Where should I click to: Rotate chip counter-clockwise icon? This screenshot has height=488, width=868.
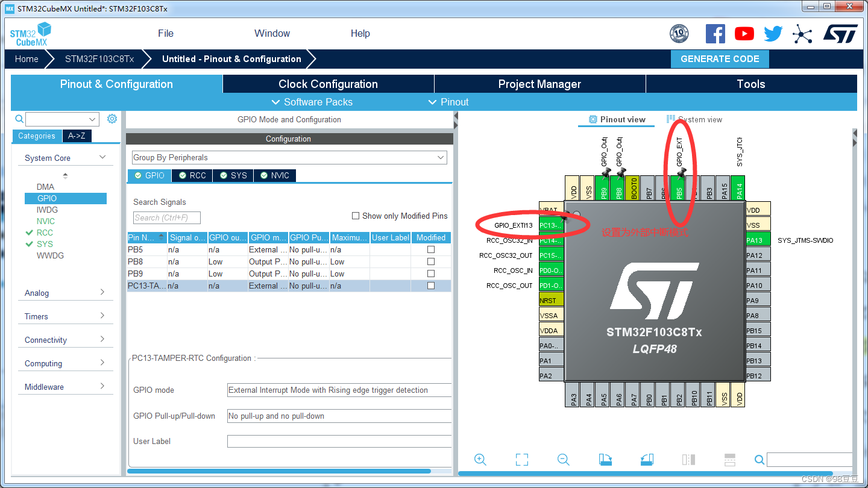click(x=647, y=460)
